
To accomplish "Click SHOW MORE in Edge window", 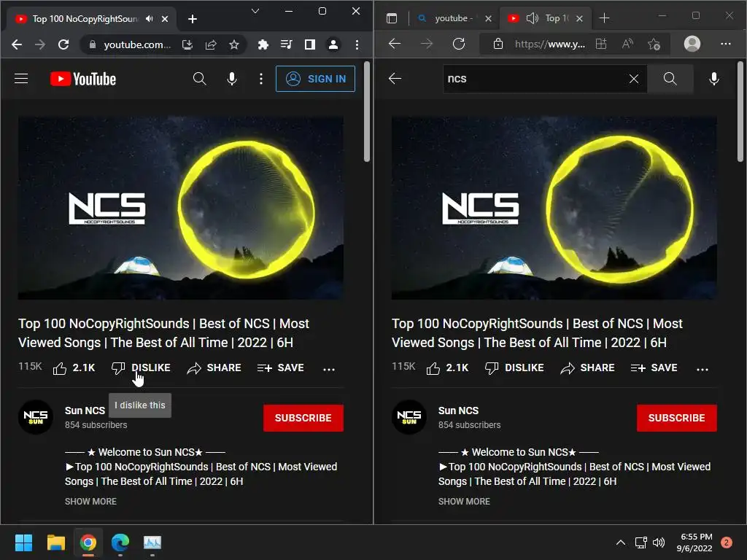I will (x=464, y=502).
